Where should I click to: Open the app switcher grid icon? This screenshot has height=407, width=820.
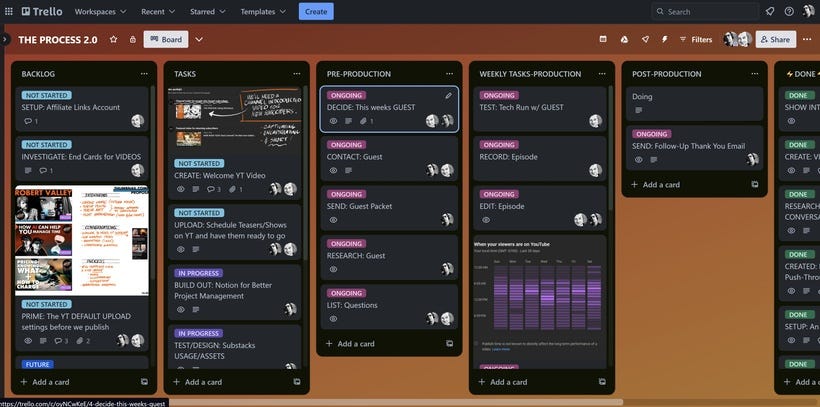click(9, 11)
